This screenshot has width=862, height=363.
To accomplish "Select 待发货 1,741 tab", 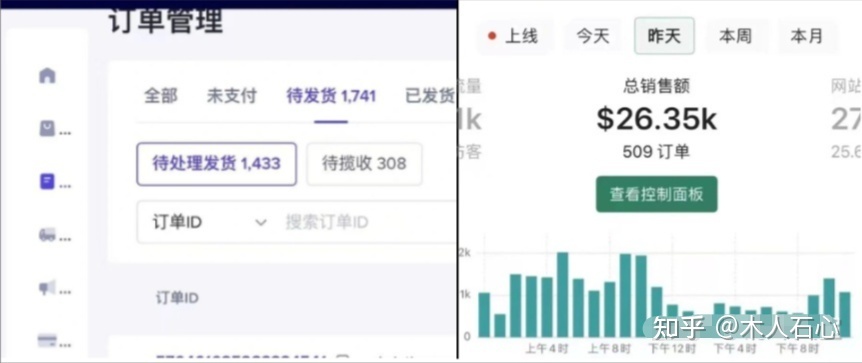I will (331, 96).
